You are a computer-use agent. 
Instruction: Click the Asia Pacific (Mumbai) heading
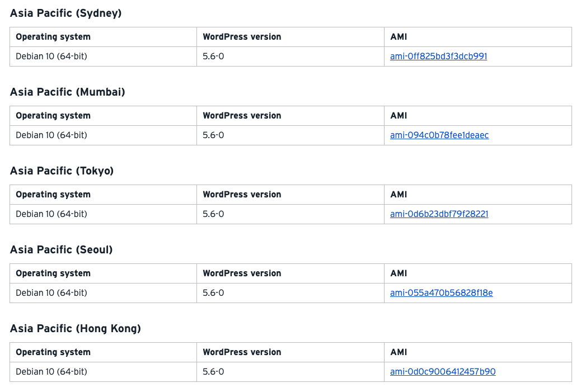pyautogui.click(x=67, y=92)
